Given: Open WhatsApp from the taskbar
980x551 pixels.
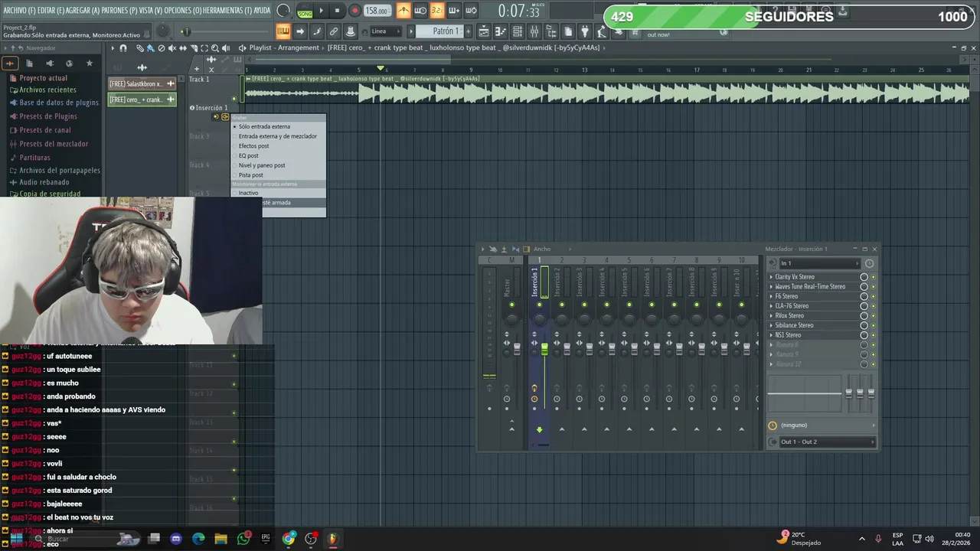Looking at the screenshot, I should click(x=243, y=539).
